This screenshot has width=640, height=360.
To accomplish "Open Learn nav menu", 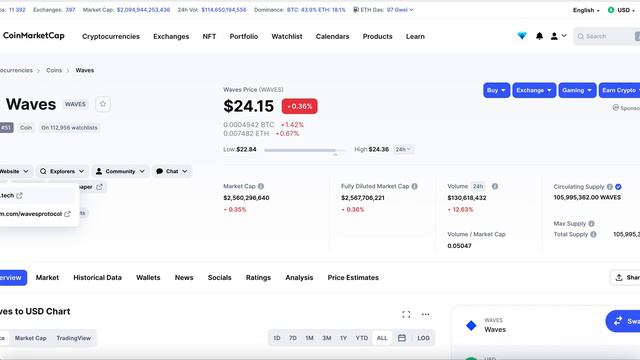I will [x=415, y=36].
